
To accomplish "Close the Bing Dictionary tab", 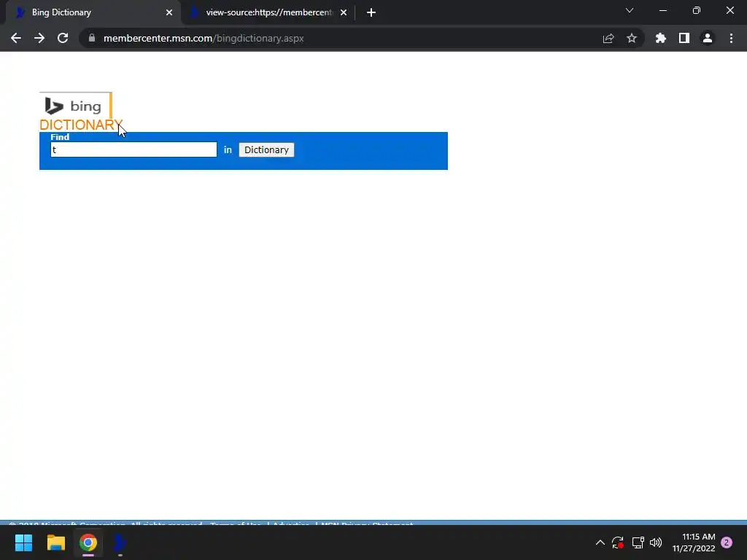I will 169,12.
